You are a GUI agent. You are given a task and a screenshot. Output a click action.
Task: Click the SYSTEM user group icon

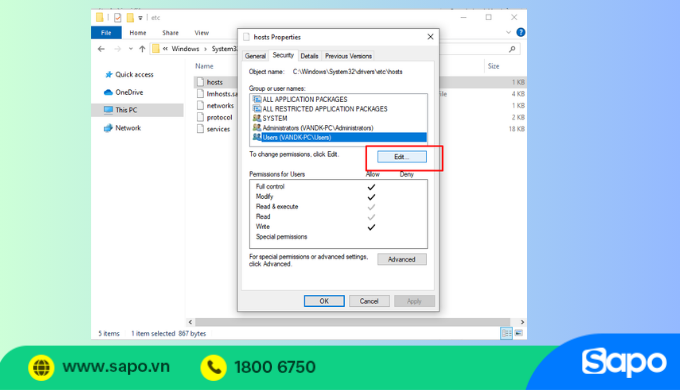tap(257, 118)
